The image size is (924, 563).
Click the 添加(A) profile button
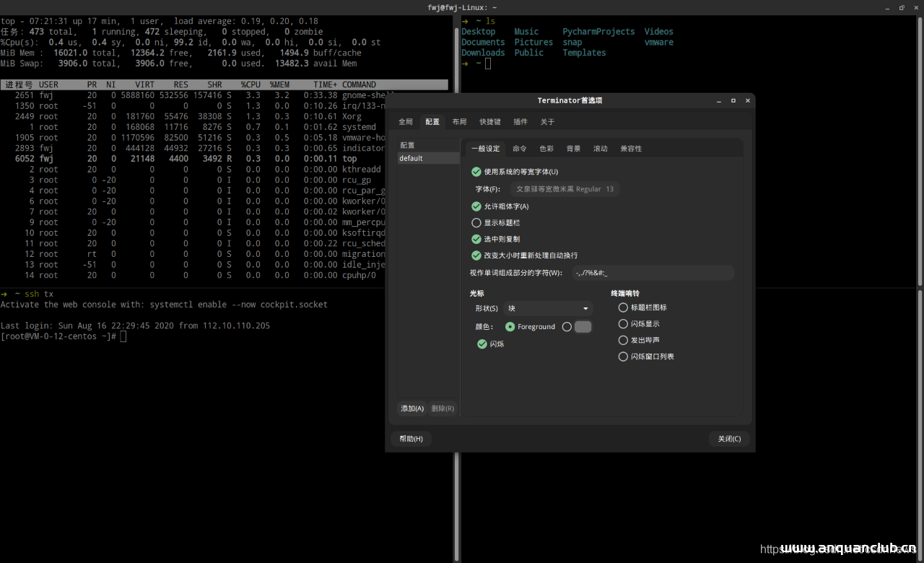coord(412,409)
